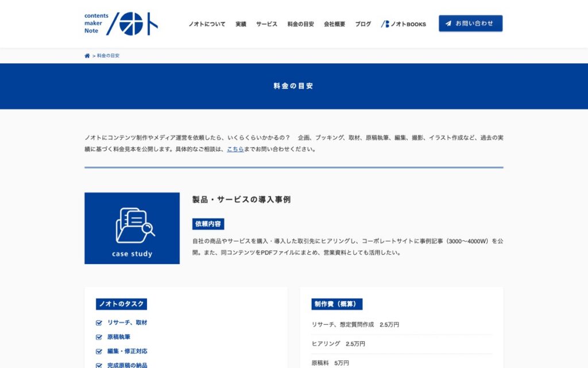Click check icon beside 完成原稿の納品
The width and height of the screenshot is (588, 368).
coord(99,365)
